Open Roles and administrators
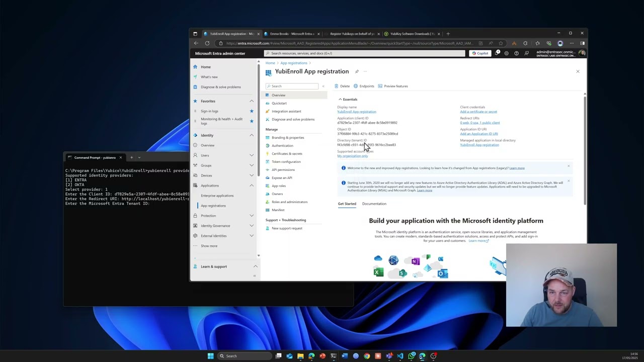The height and width of the screenshot is (362, 644). [290, 202]
